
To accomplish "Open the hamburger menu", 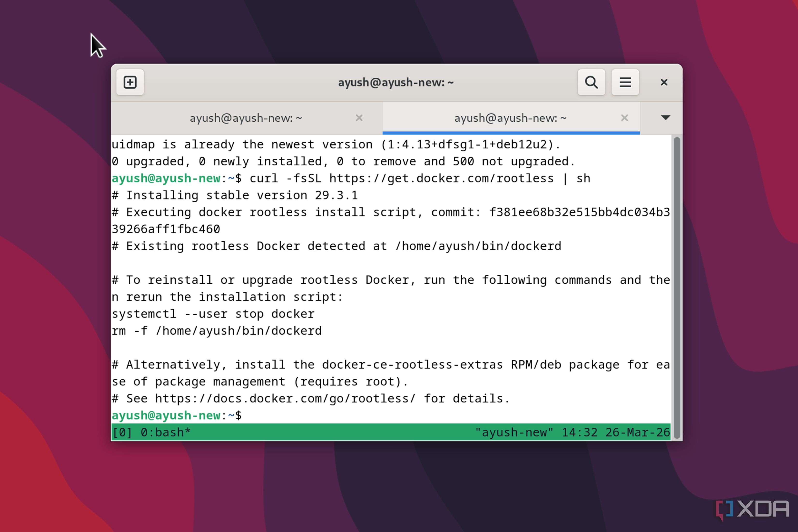I will [625, 82].
